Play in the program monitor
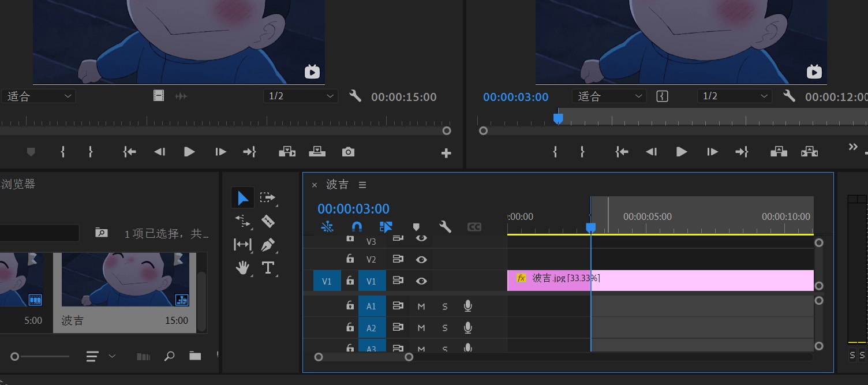Viewport: 868px width, 385px height. [x=682, y=152]
